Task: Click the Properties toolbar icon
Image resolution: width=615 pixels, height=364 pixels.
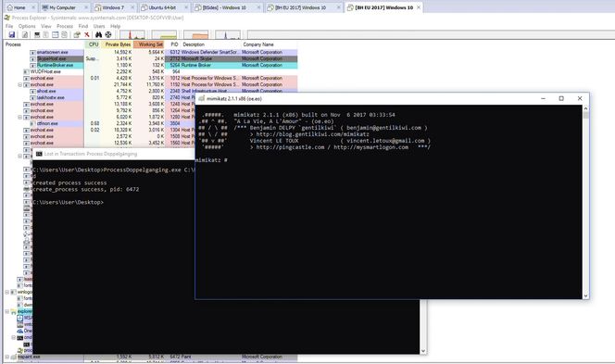Action: tap(77, 35)
